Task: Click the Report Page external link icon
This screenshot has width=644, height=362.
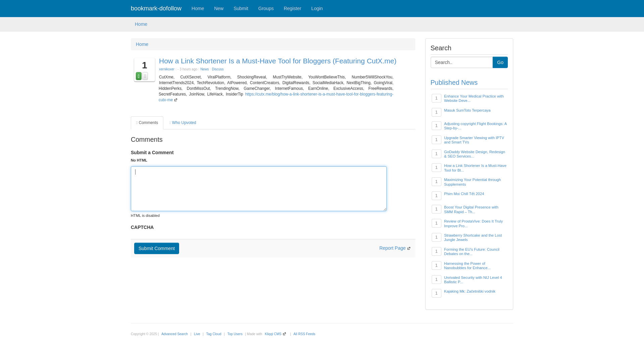Action: pos(409,248)
